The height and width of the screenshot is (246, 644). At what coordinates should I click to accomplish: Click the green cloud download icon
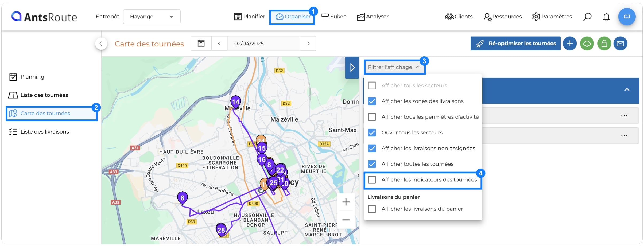click(587, 44)
